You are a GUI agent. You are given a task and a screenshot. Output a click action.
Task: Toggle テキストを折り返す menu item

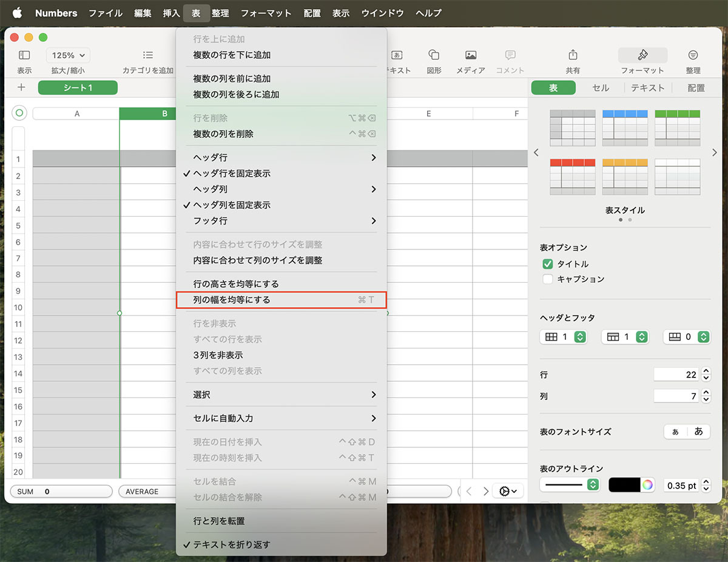(281, 545)
